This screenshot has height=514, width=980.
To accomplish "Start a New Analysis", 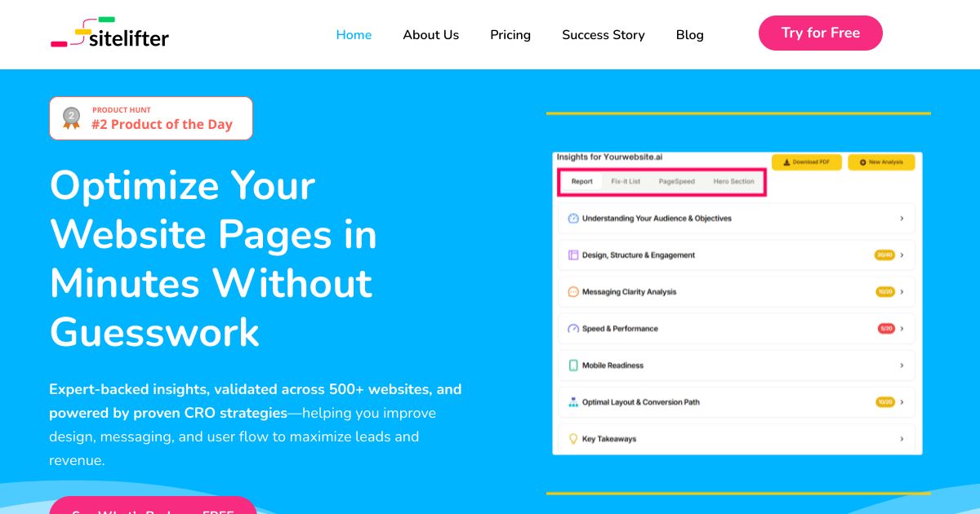I will tap(881, 162).
